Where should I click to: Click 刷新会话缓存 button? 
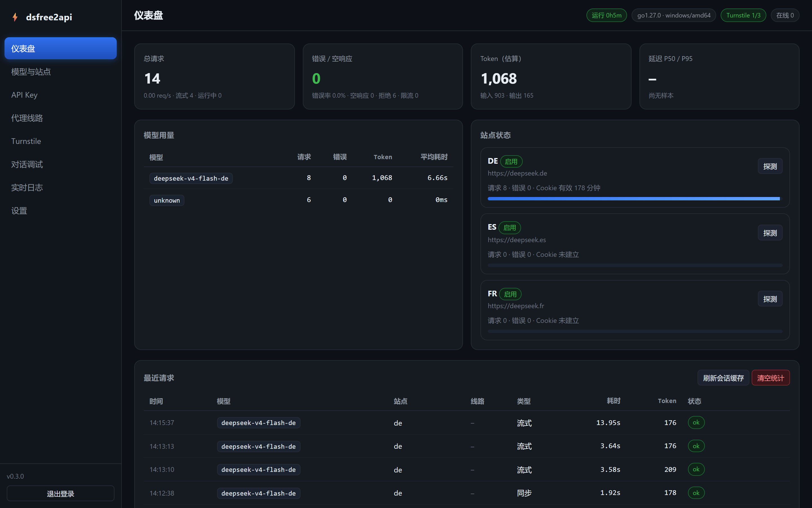[723, 378]
